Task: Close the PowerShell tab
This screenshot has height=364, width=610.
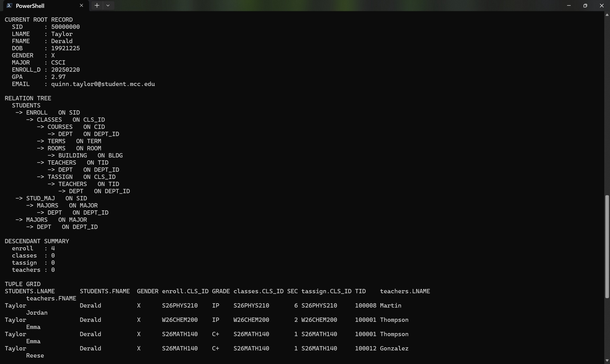Action: coord(81,5)
